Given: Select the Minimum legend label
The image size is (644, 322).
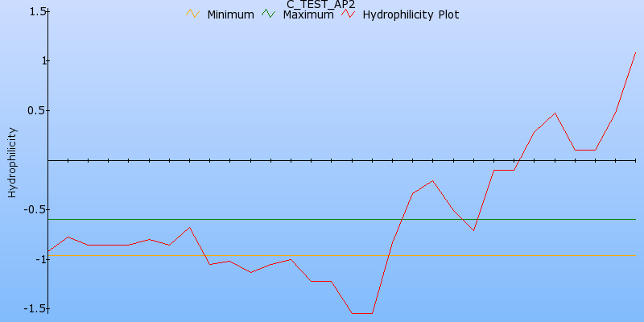Looking at the screenshot, I should (230, 14).
